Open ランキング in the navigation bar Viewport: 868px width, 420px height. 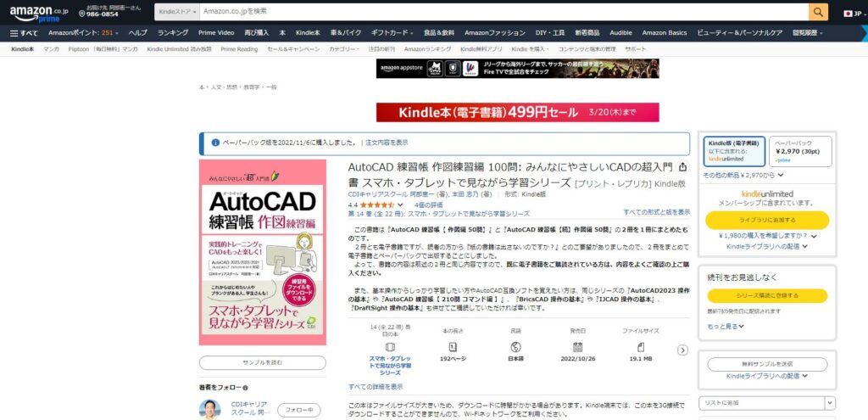pyautogui.click(x=173, y=33)
